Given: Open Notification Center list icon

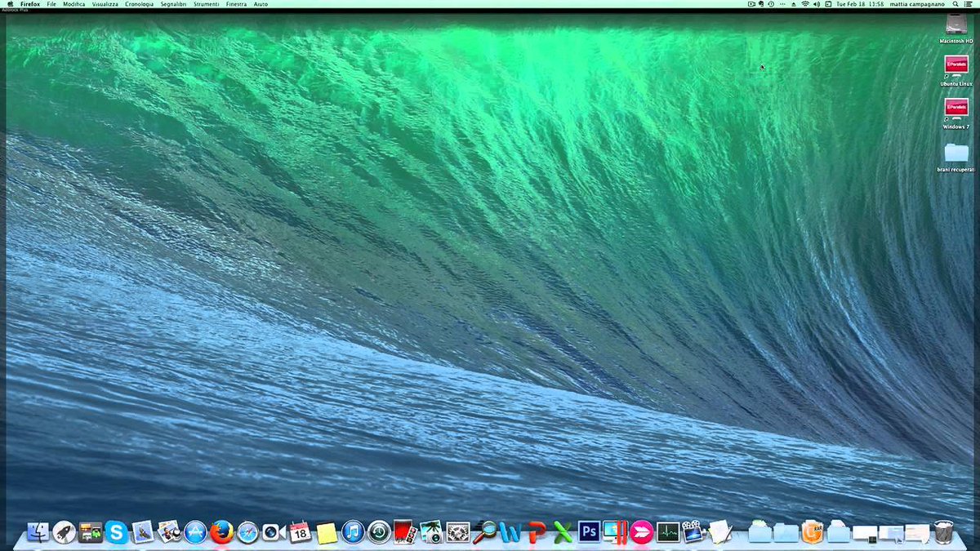Looking at the screenshot, I should coord(969,4).
